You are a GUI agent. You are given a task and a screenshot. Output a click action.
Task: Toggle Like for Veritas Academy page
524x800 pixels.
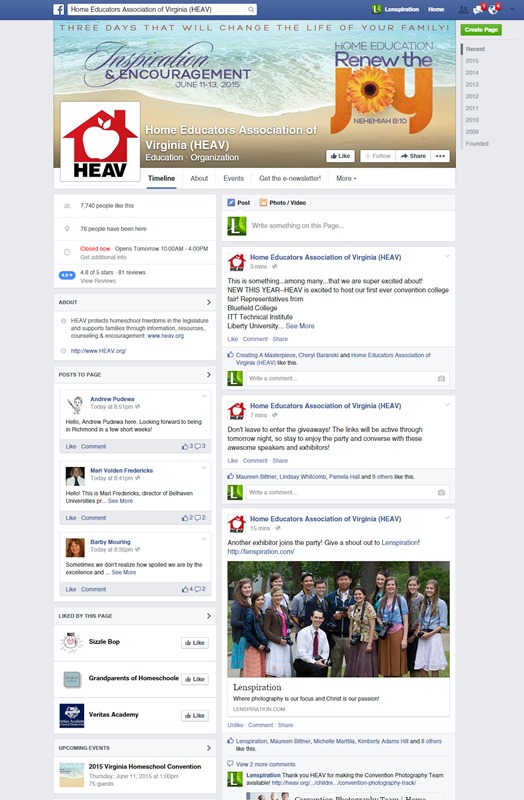coord(195,715)
